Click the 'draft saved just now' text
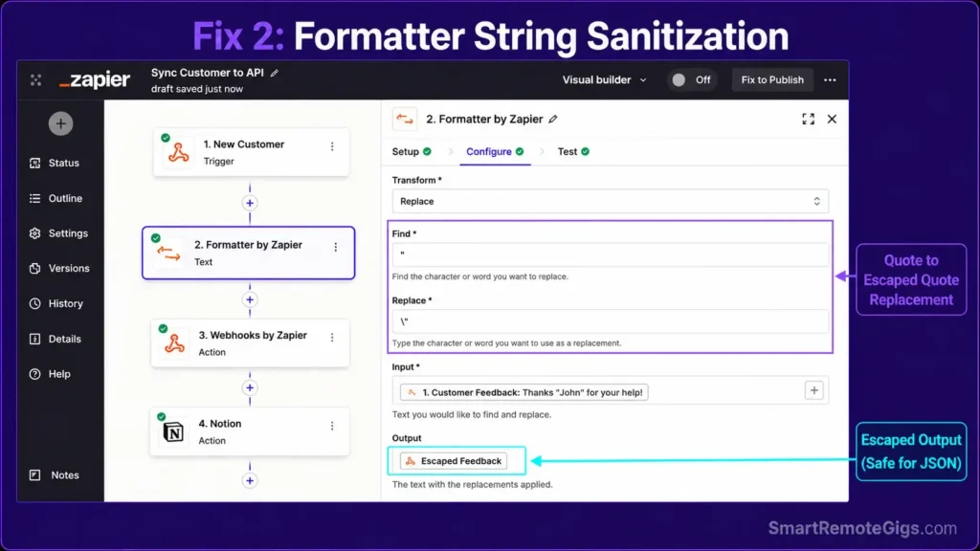The height and width of the screenshot is (551, 980). 197,89
